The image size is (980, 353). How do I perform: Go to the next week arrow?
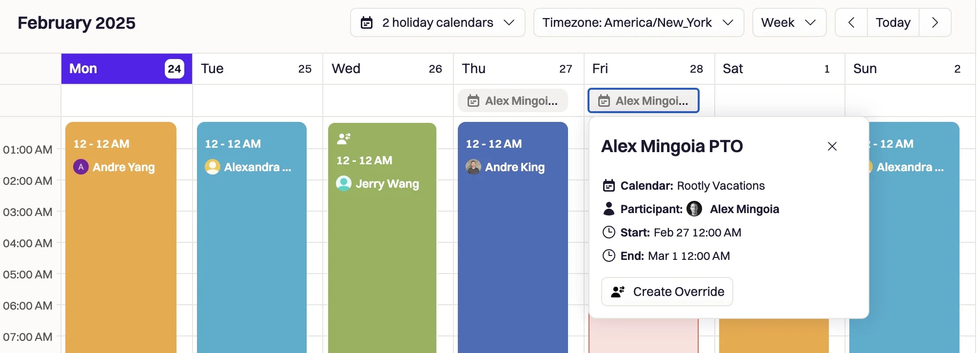point(935,22)
